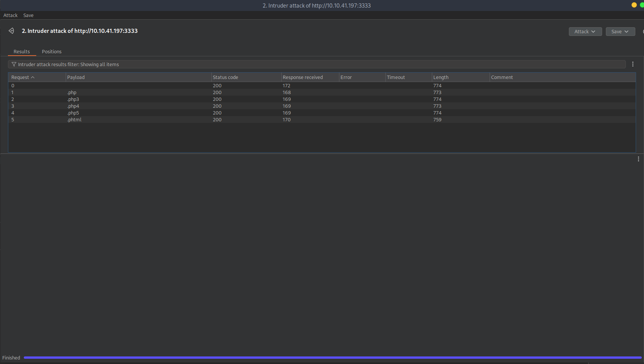Click the back arrow icon beside attack title

pos(11,31)
